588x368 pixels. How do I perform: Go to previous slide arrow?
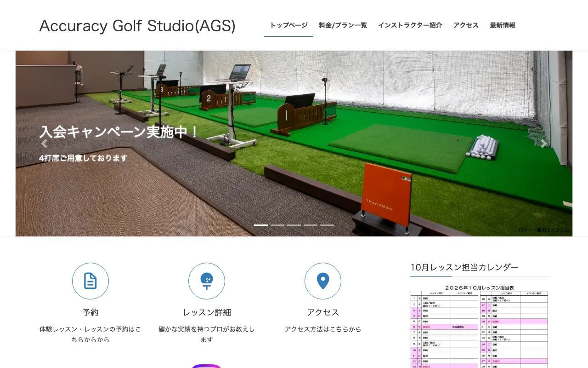tap(44, 144)
